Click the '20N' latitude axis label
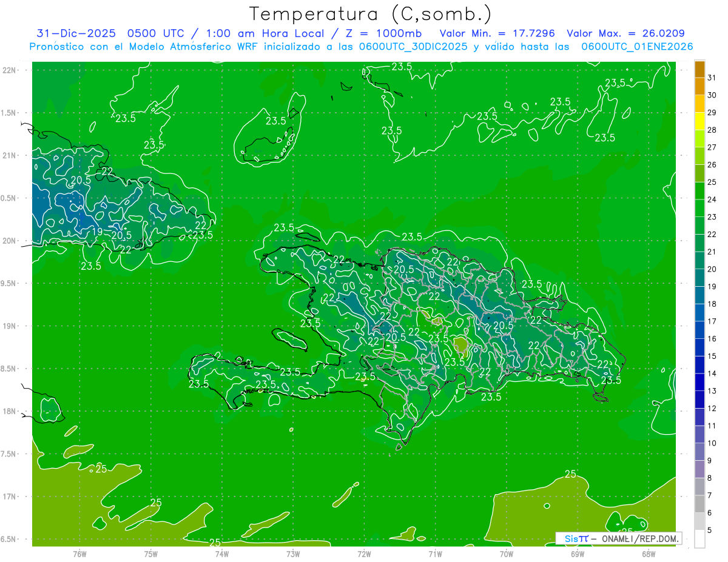This screenshot has width=728, height=562. (10, 241)
